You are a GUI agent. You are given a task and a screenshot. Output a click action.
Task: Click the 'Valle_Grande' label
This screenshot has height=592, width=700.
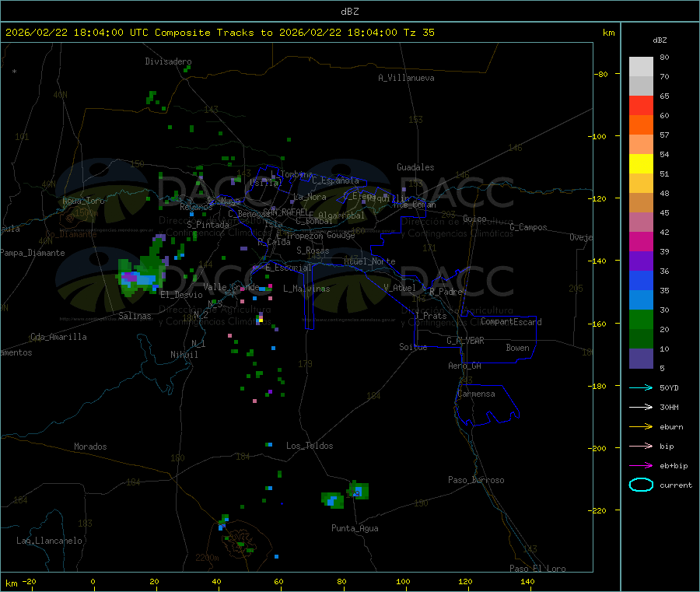point(231,286)
